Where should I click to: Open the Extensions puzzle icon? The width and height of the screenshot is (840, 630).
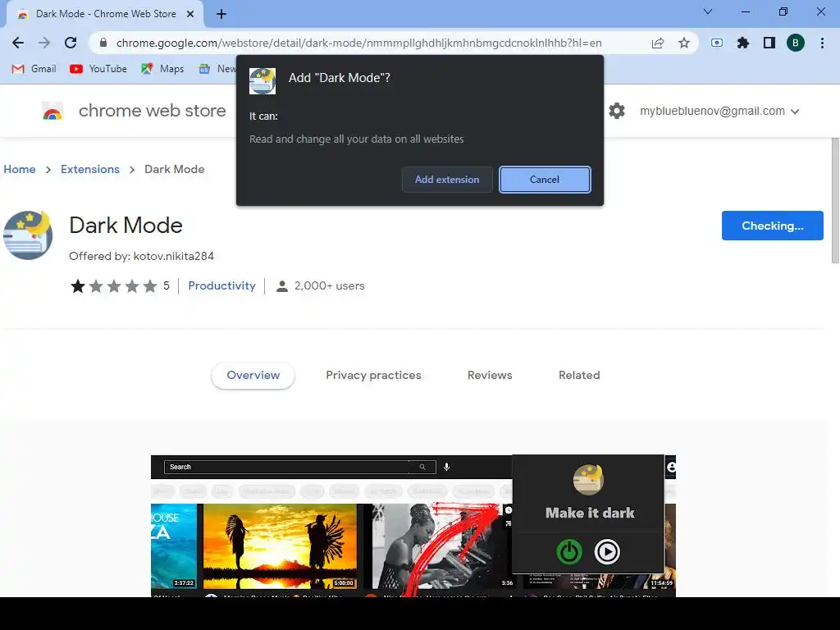coord(743,43)
